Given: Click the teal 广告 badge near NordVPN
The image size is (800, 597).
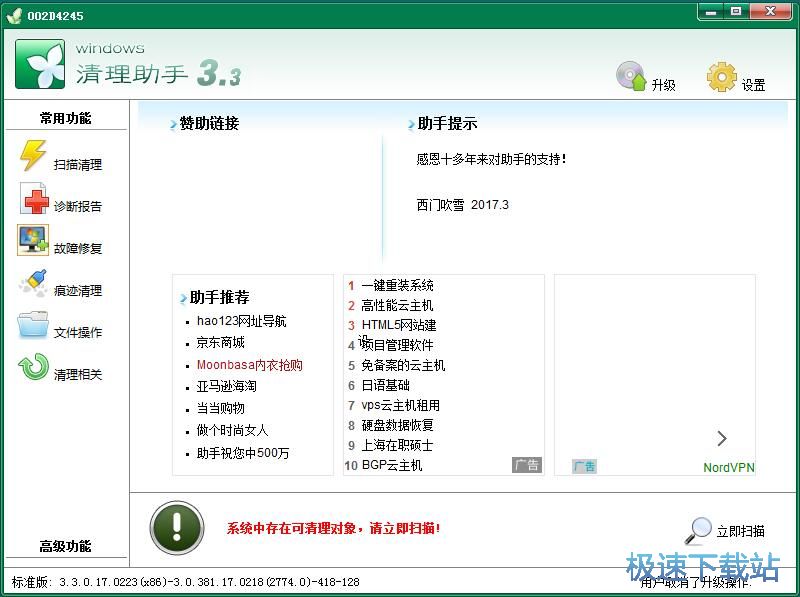Looking at the screenshot, I should pyautogui.click(x=584, y=466).
